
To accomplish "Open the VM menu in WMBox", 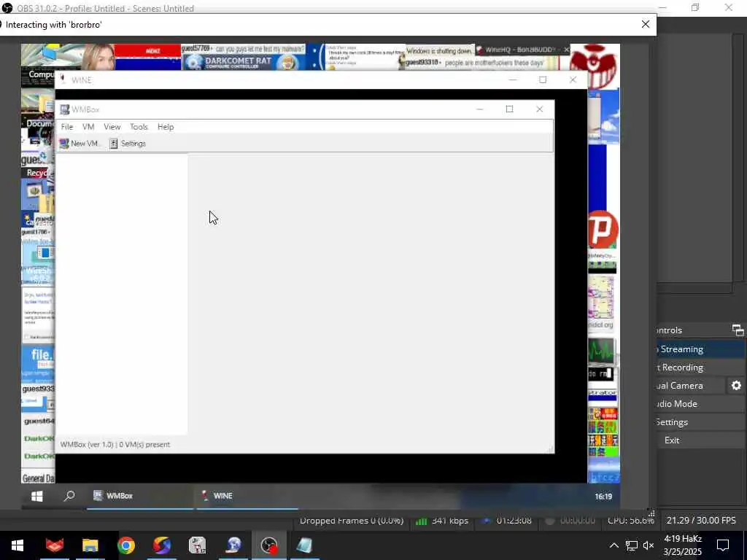I will click(88, 127).
